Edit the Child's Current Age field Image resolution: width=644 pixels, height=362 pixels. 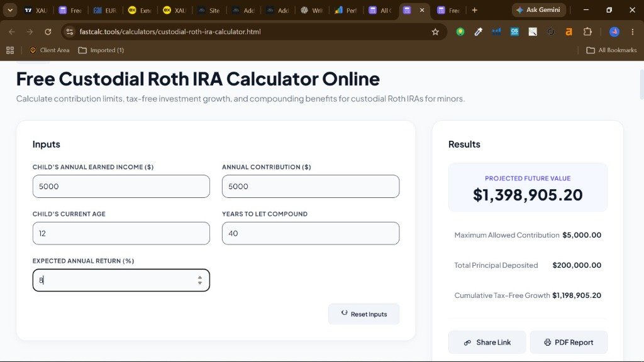pyautogui.click(x=121, y=233)
